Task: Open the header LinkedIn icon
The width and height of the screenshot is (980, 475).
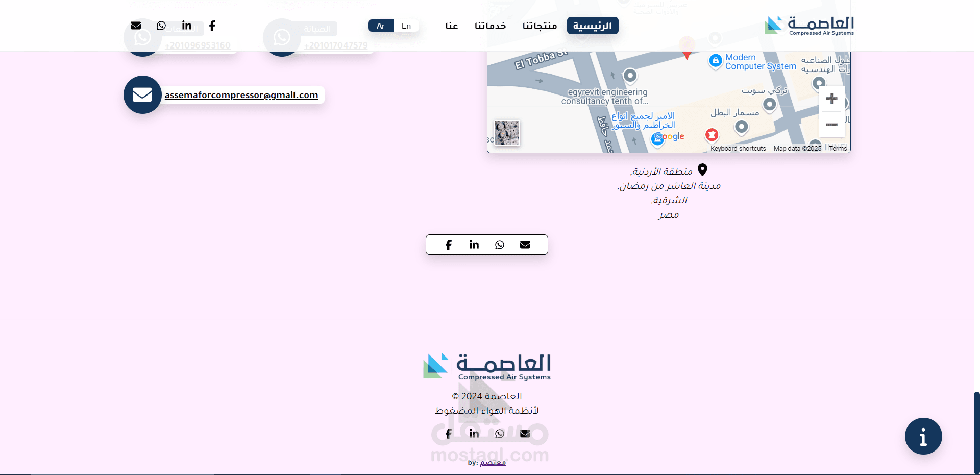Action: [187, 26]
